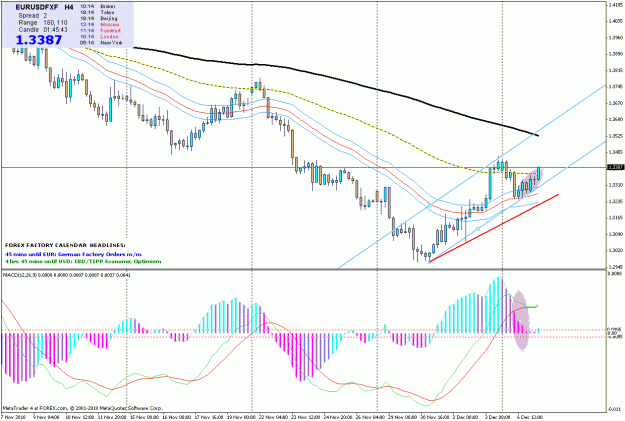Select the horizontal current price line
This screenshot has height=421, width=625.
pos(303,167)
